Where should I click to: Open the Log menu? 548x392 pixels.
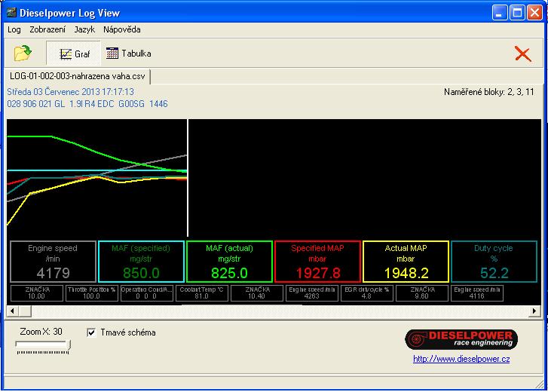click(x=14, y=29)
